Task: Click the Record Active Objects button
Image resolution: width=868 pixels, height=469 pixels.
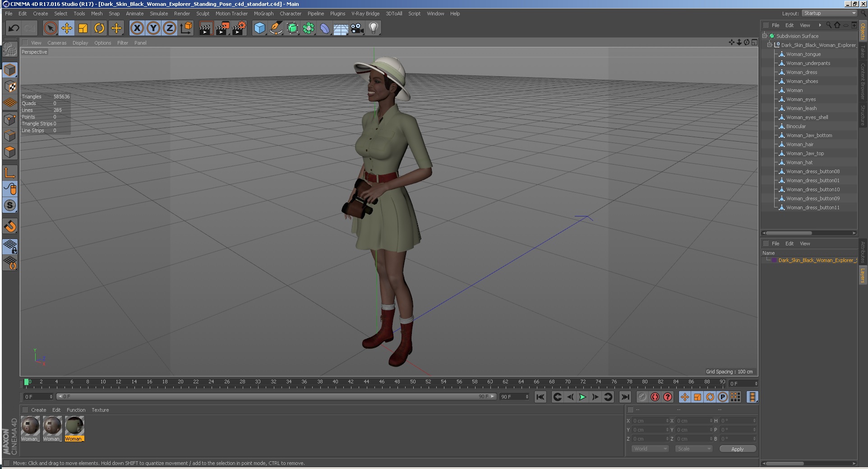Action: (x=642, y=397)
